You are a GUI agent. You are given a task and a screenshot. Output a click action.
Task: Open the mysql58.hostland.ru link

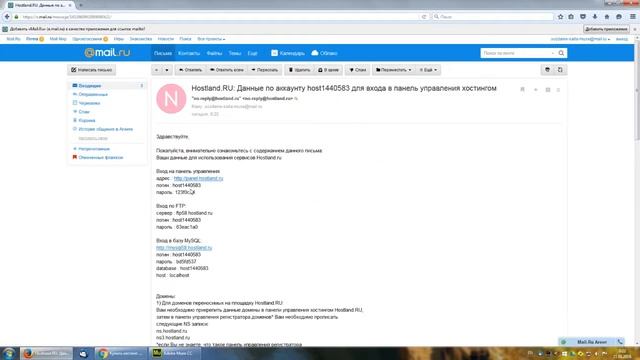[x=184, y=248]
